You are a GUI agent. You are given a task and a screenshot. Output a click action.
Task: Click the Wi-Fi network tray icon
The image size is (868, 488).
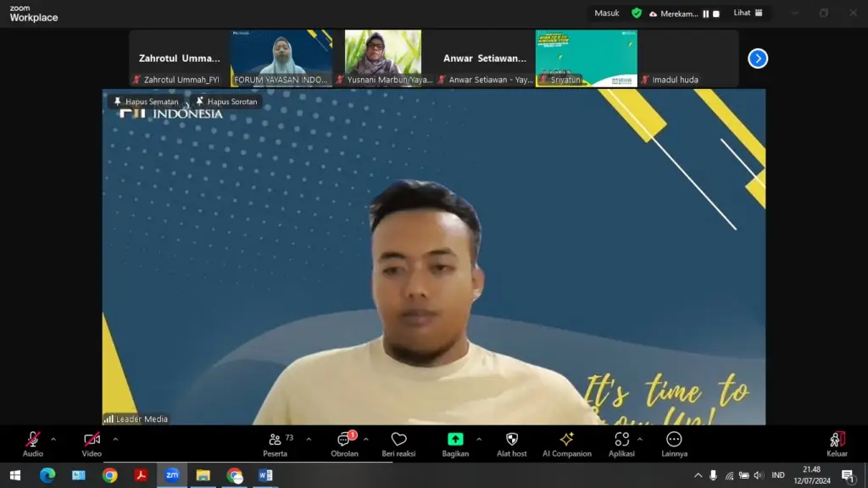click(x=730, y=475)
